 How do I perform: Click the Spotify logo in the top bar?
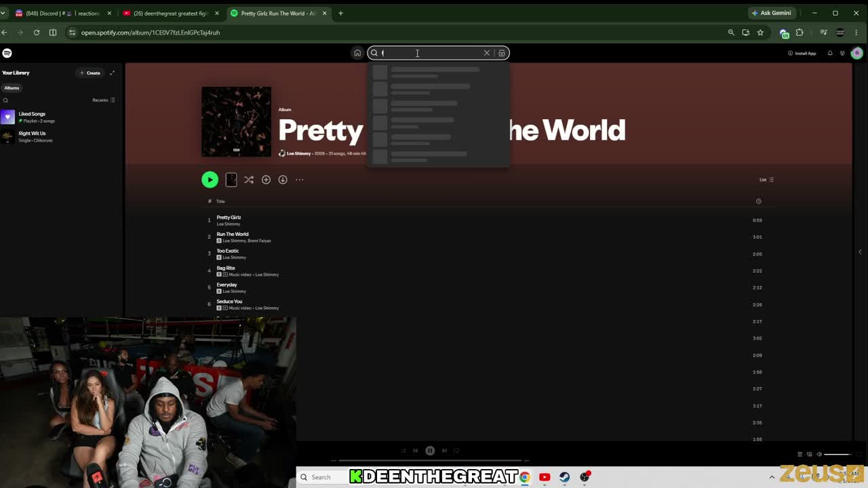point(7,53)
